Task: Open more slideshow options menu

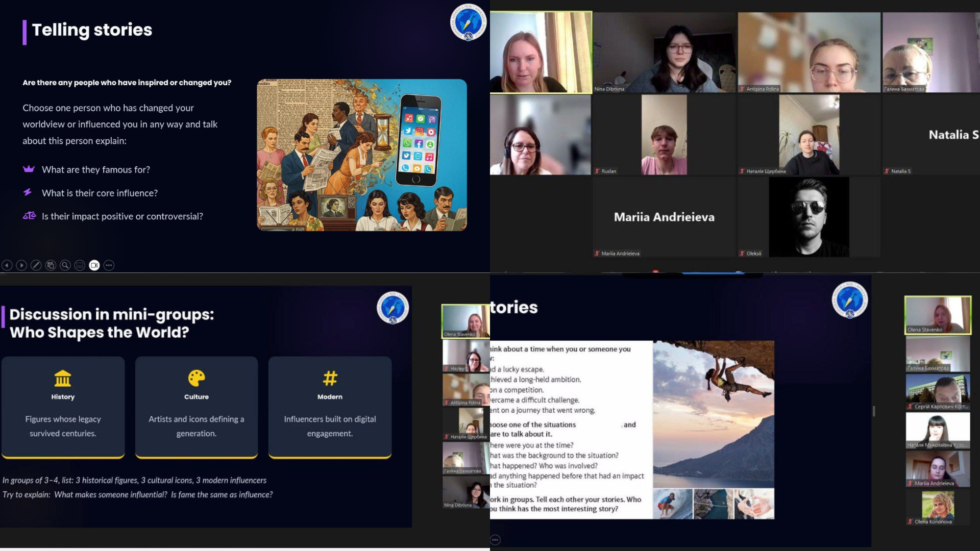Action: [x=109, y=265]
